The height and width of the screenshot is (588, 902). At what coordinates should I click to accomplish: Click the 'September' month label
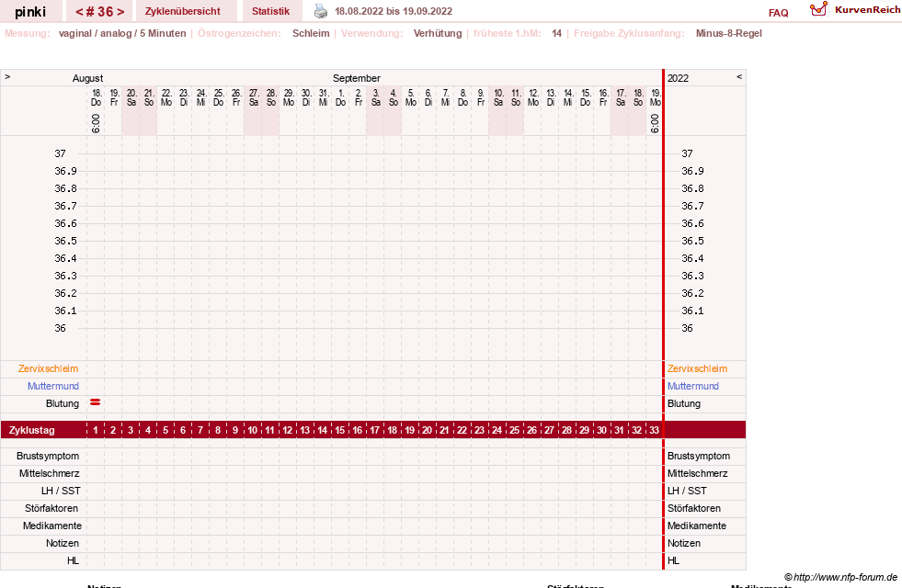pyautogui.click(x=357, y=78)
